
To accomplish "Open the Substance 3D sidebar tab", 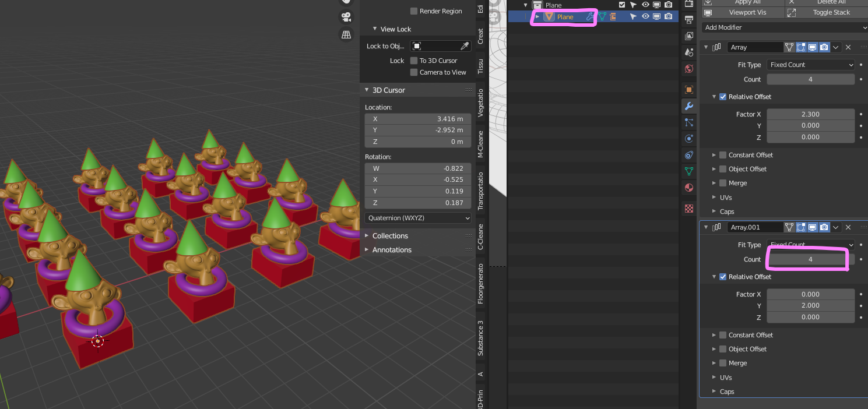I will point(480,338).
